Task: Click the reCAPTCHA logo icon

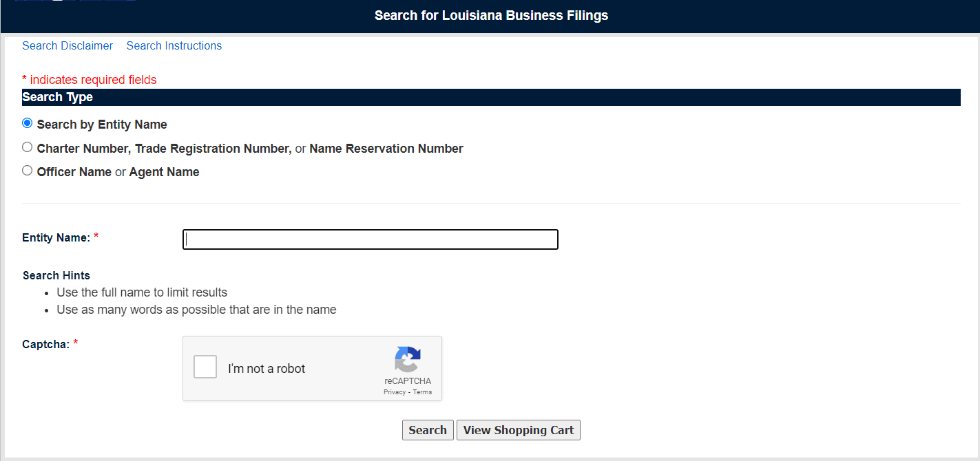Action: (x=408, y=359)
